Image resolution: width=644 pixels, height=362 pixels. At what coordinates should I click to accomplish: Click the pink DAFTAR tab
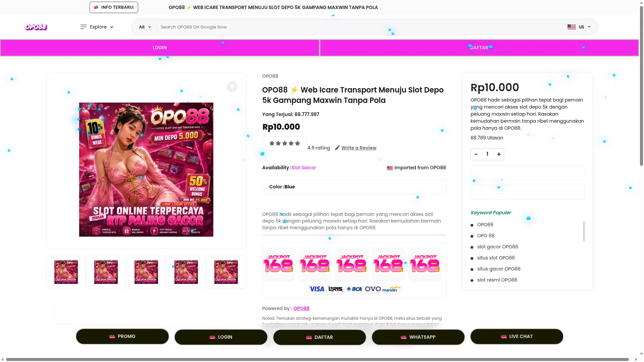tap(479, 48)
